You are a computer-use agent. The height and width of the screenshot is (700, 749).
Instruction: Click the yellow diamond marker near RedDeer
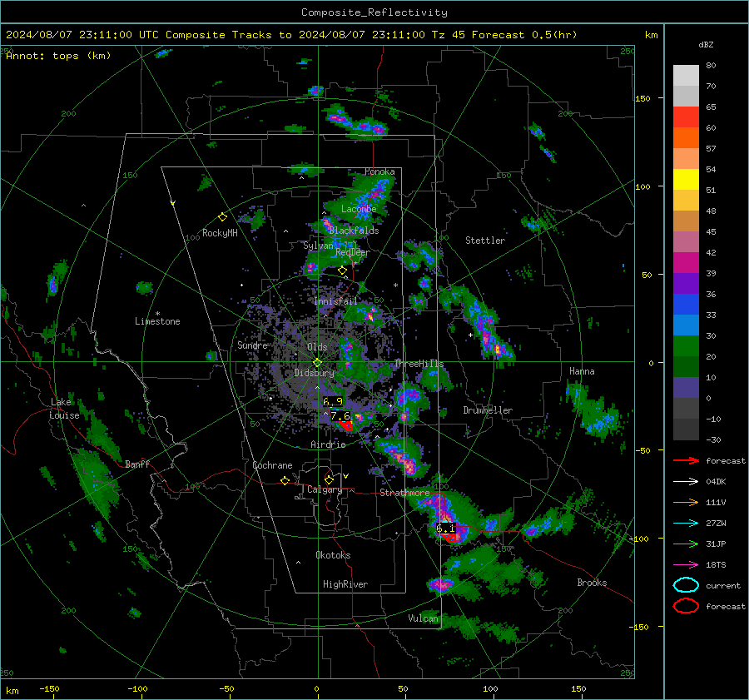[342, 271]
